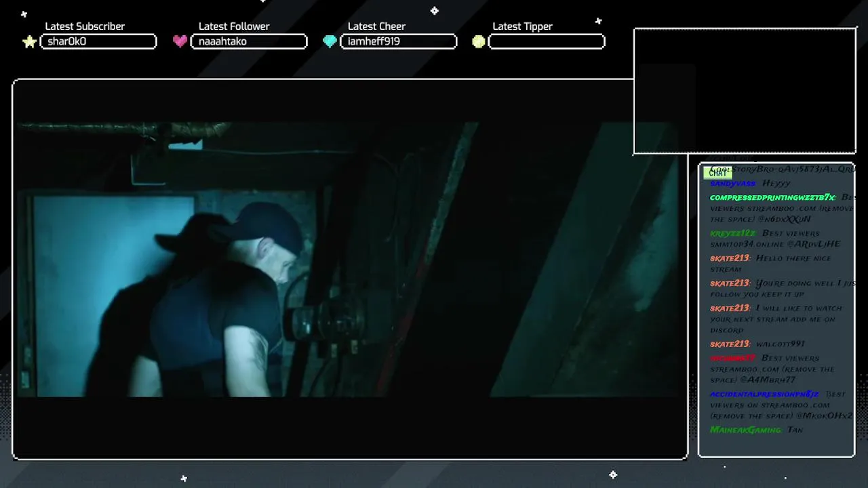Click the Heyyy chat message

(x=776, y=184)
